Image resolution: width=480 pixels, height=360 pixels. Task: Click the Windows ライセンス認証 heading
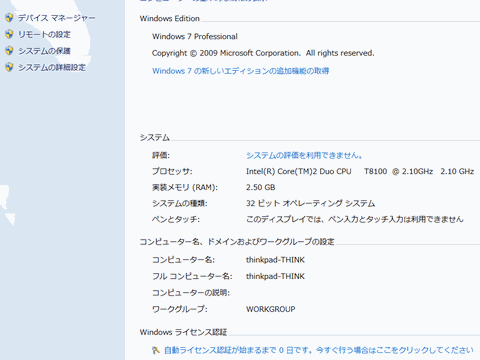click(183, 332)
